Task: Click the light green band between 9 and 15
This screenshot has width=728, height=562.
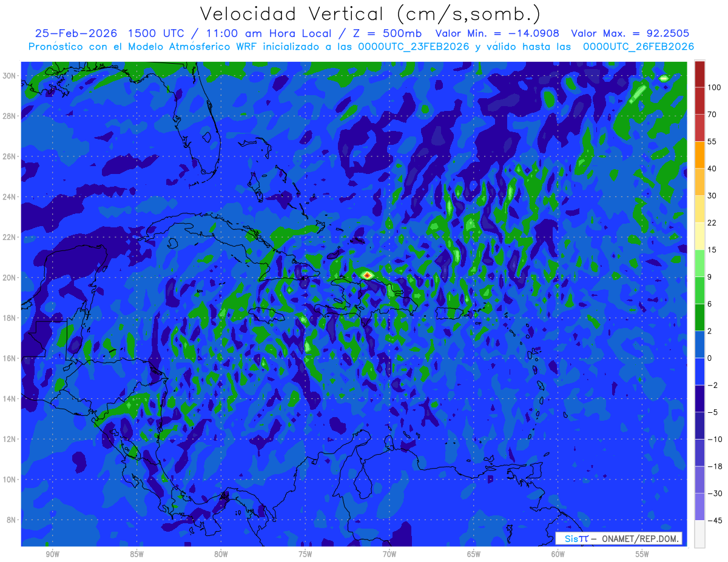Action: coord(699,263)
